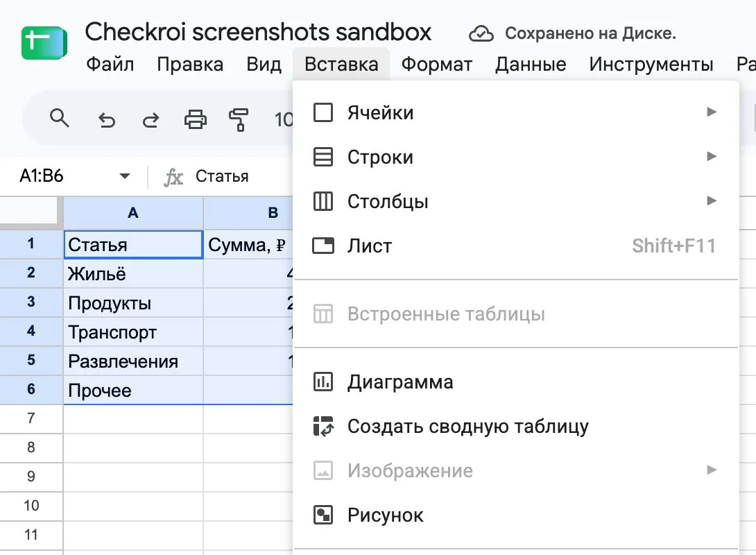Click the Ячейки square icon in the menu
The width and height of the screenshot is (756, 555).
[x=323, y=112]
